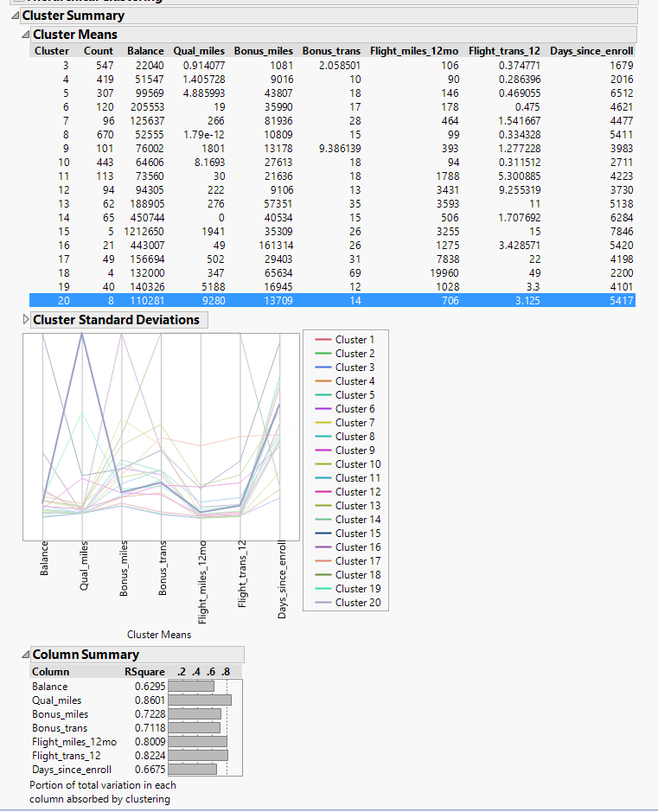This screenshot has height=812, width=658.
Task: Select the Cluster 3 row in Cluster Means
Action: coord(332,65)
